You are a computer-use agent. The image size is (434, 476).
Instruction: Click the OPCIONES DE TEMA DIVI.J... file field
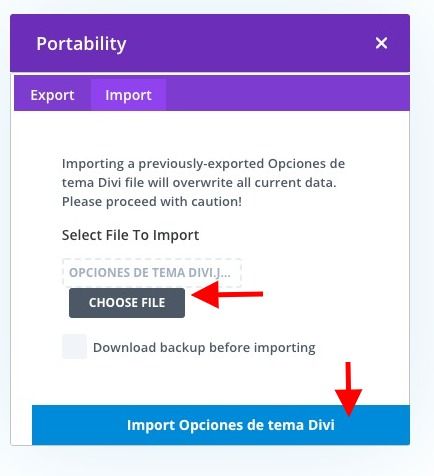click(152, 272)
